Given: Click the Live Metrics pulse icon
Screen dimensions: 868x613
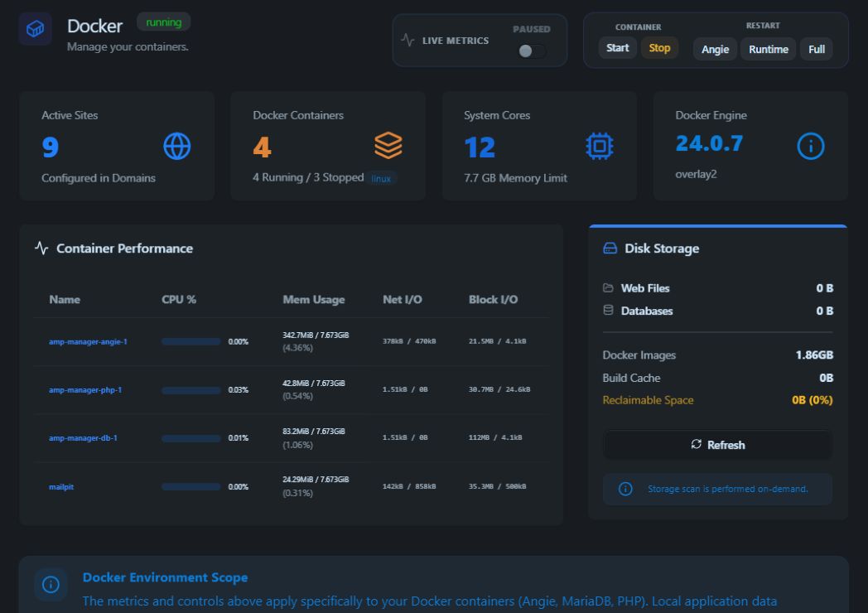Looking at the screenshot, I should point(407,40).
